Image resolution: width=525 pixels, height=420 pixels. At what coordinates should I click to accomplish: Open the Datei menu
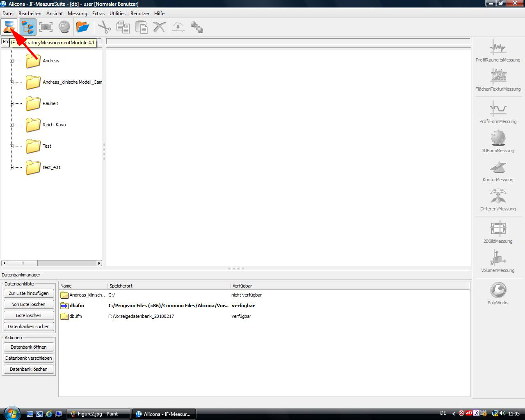click(8, 14)
